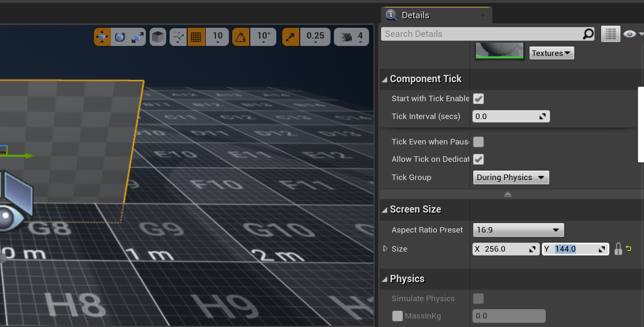644x327 pixels.
Task: Open the Tick Group dropdown
Action: tap(511, 177)
